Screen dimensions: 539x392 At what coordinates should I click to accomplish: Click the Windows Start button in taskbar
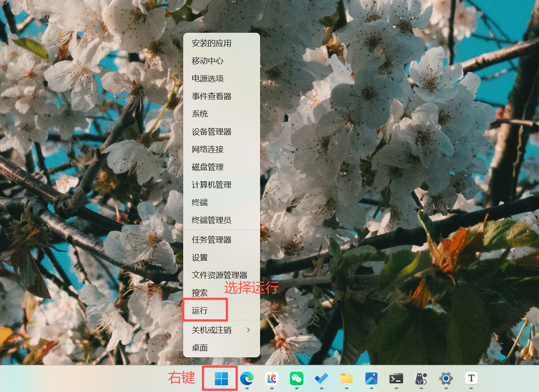pyautogui.click(x=221, y=378)
